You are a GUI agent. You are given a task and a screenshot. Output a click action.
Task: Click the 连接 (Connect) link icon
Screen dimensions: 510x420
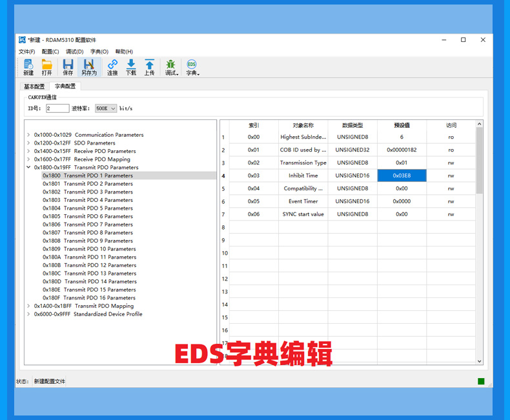click(x=112, y=67)
